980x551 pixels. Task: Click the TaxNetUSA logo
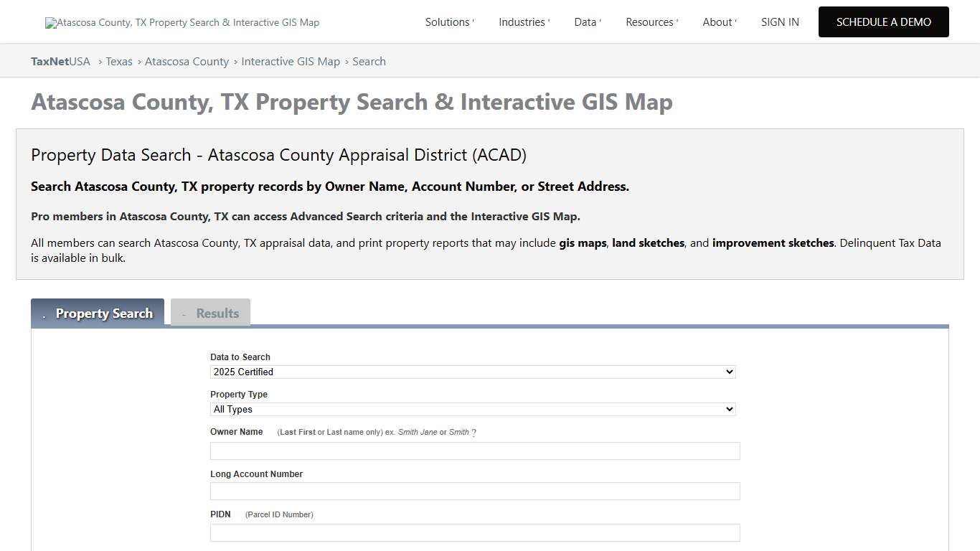coord(182,22)
